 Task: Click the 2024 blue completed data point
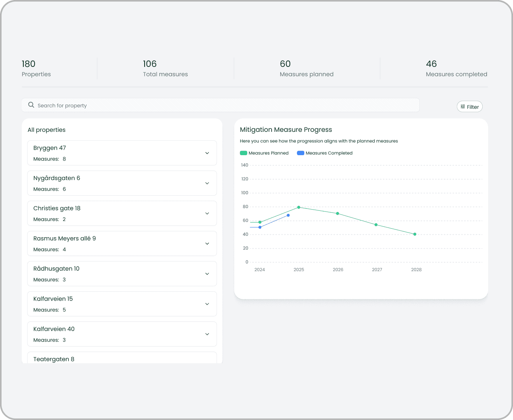pos(260,227)
